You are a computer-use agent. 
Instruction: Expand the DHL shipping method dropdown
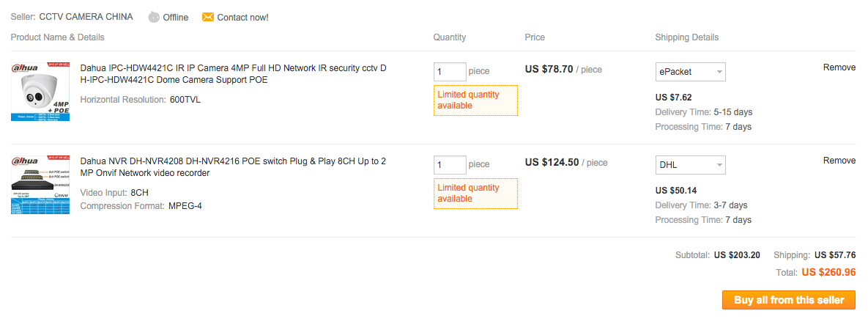pos(690,165)
